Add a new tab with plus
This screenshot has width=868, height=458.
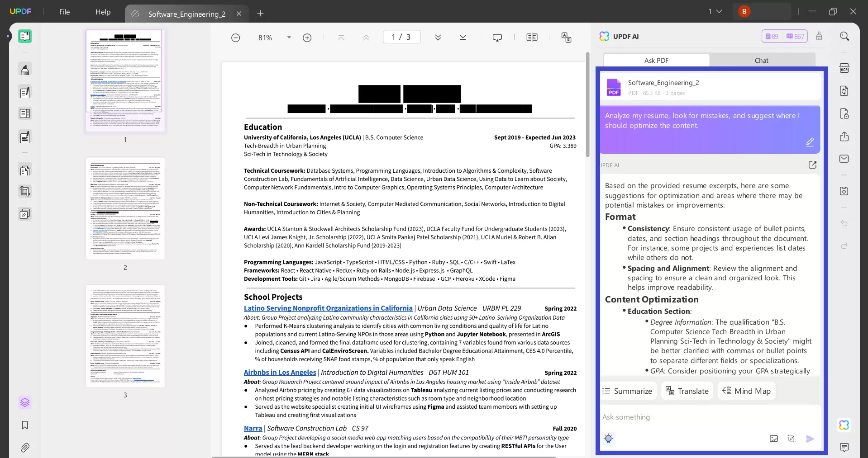coord(260,14)
